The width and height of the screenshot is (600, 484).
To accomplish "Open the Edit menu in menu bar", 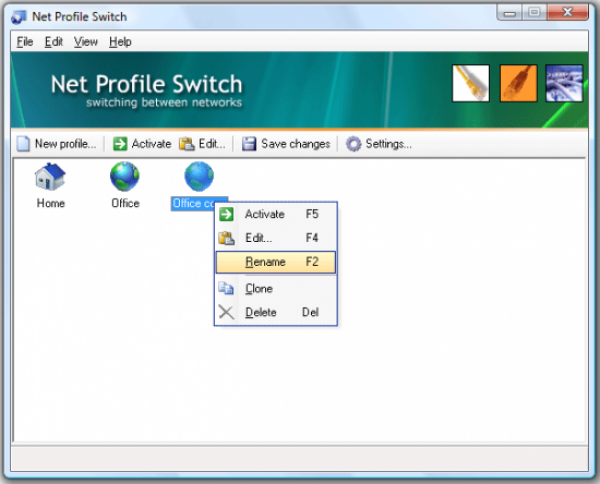I will 54,42.
